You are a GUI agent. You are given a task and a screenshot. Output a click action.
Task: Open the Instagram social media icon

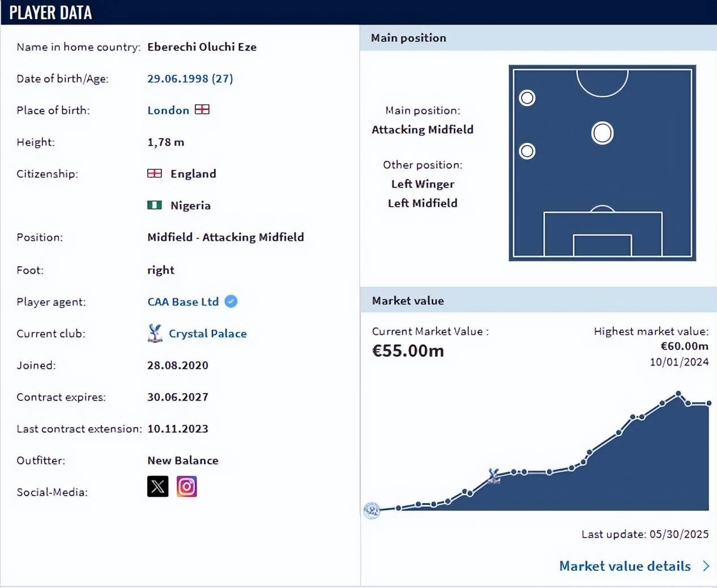click(186, 487)
